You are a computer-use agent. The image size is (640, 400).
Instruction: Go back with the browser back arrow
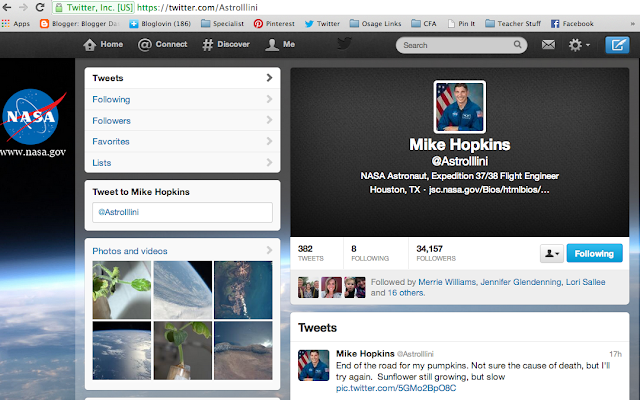point(7,7)
